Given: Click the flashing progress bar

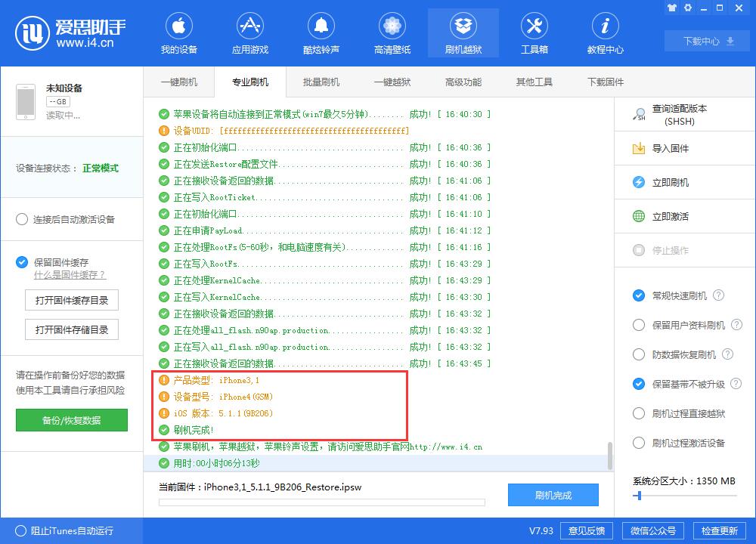Looking at the screenshot, I should pyautogui.click(x=321, y=502).
